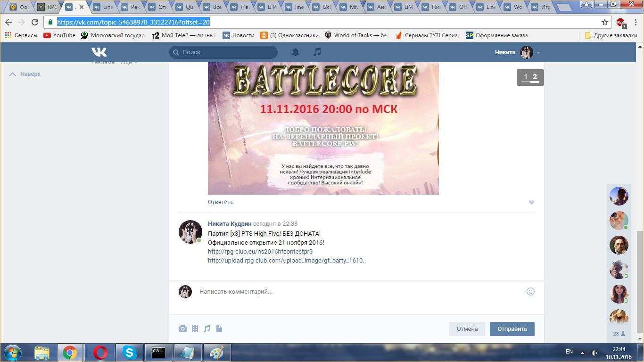Open upload.rpg-club.com image link
644x362 pixels.
(287, 261)
